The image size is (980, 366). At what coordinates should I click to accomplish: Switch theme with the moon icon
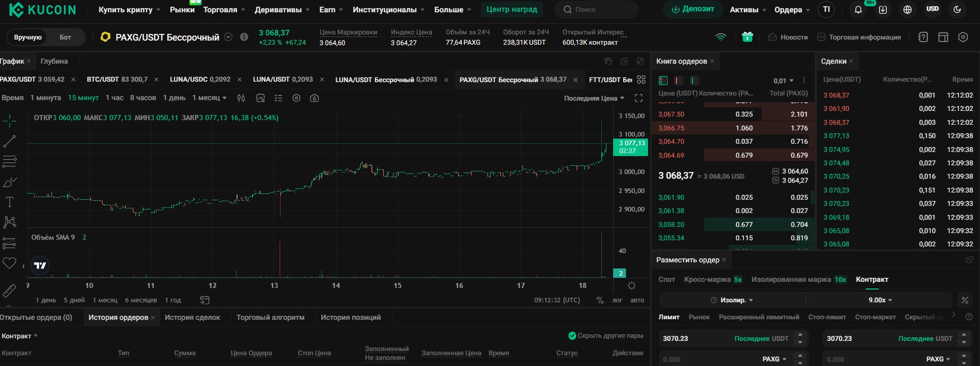click(x=957, y=10)
